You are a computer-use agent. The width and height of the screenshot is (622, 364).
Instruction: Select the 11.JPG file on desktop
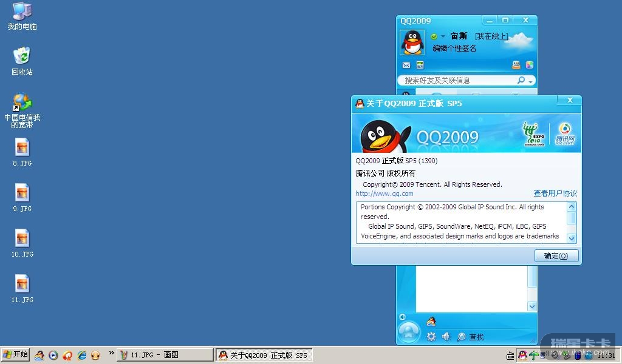pos(22,289)
